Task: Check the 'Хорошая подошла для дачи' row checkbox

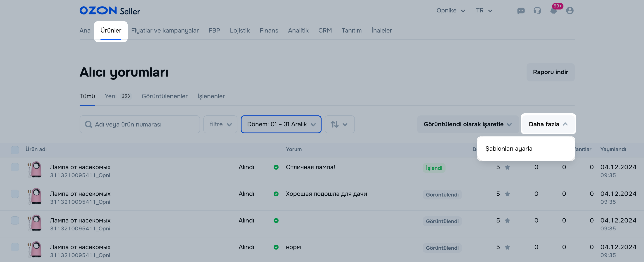Action: click(15, 194)
